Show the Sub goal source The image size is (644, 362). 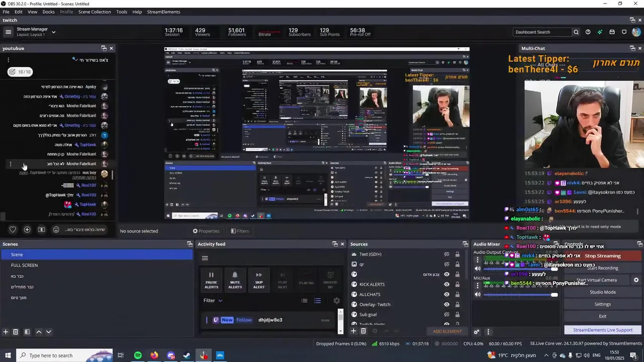[446, 315]
